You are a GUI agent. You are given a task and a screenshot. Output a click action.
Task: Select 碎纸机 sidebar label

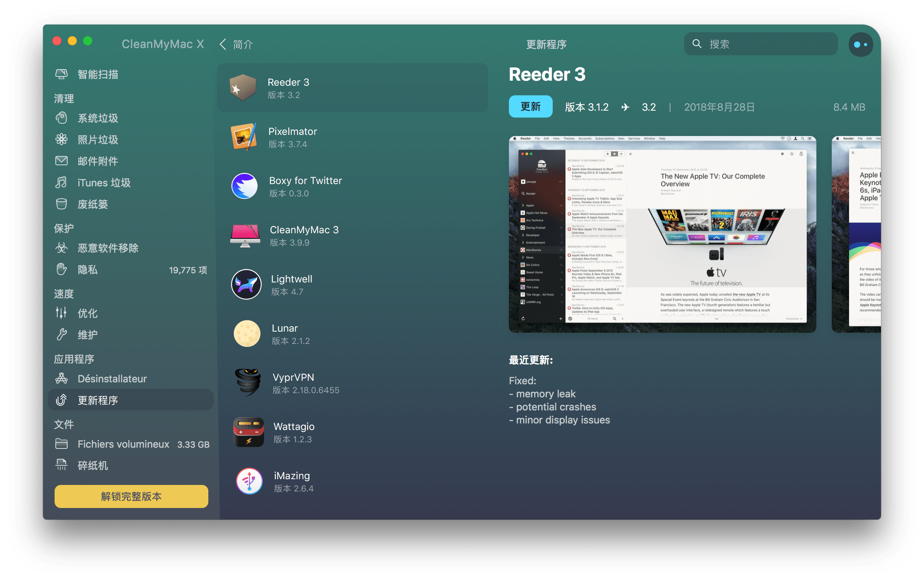coord(93,465)
